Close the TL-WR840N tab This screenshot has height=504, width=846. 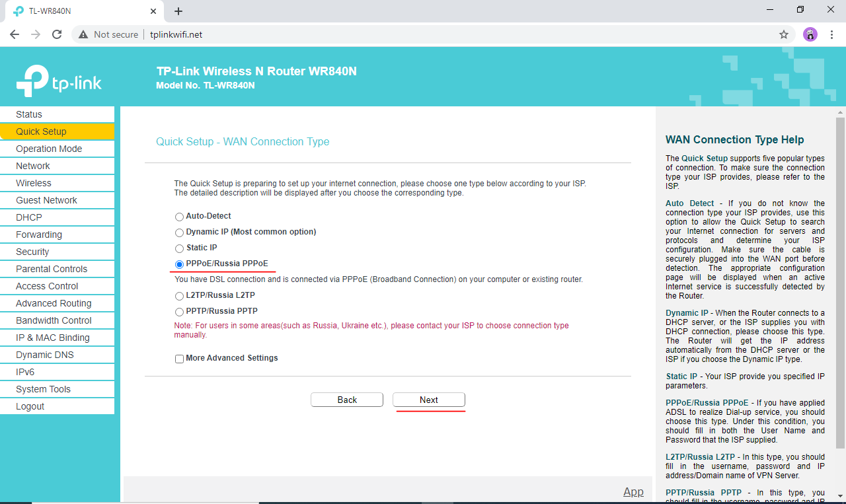153,11
